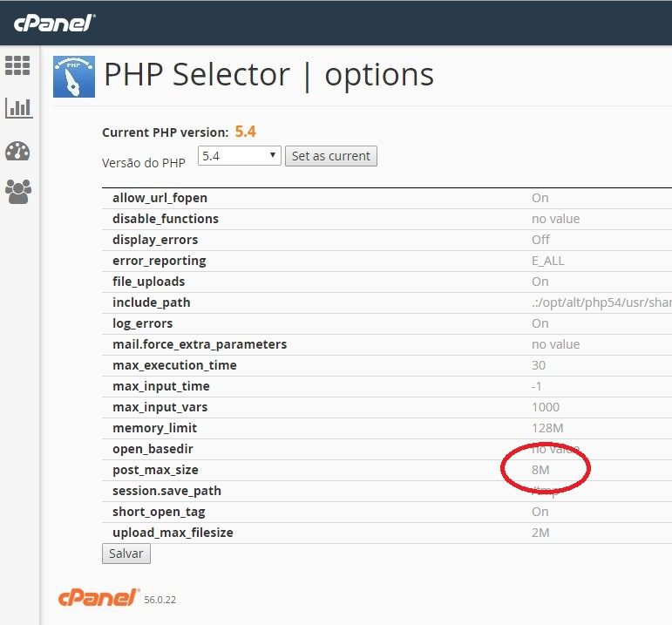Change the max_execution_time value 30
The height and width of the screenshot is (625, 672).
point(539,365)
